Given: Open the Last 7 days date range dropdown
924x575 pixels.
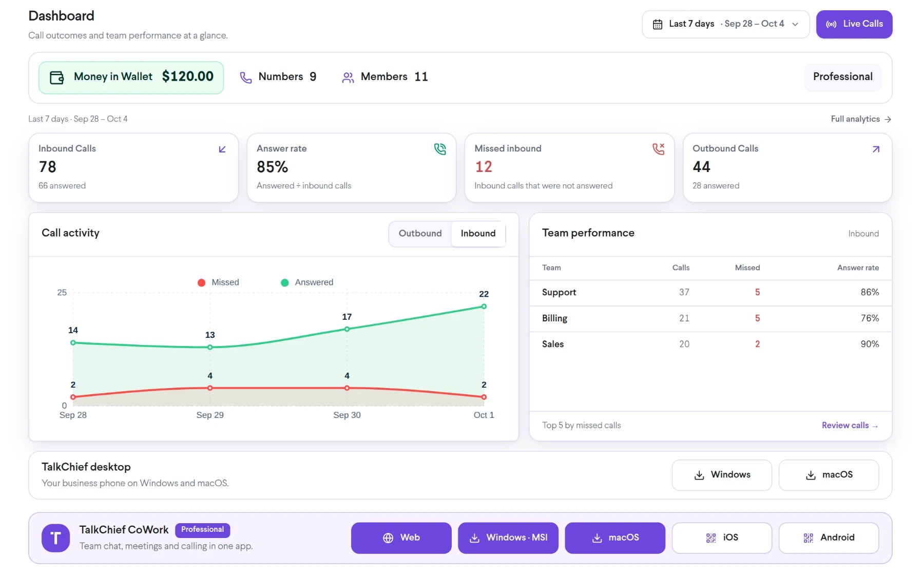Looking at the screenshot, I should coord(725,24).
